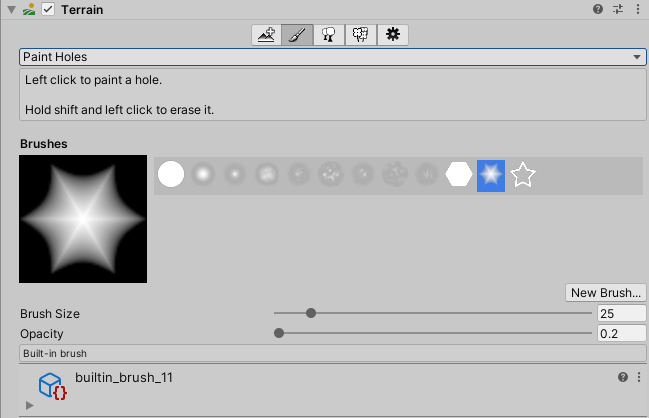The width and height of the screenshot is (649, 418).
Task: Open Terrain component more options menu
Action: 637,9
